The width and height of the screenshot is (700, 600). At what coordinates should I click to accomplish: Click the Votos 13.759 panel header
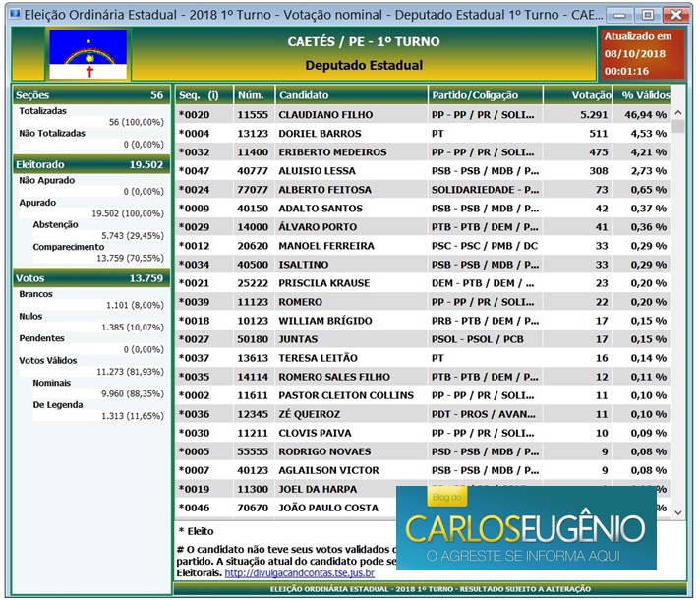91,278
